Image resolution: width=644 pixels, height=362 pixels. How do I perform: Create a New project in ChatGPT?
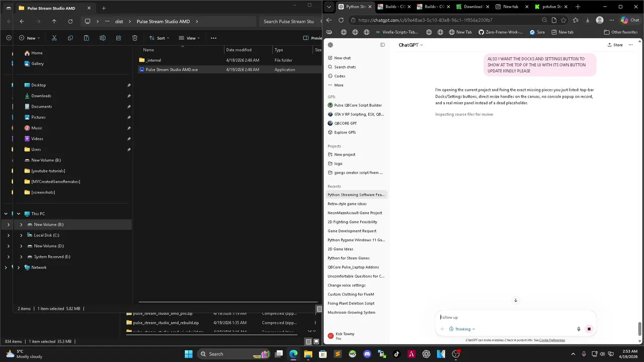357,154
